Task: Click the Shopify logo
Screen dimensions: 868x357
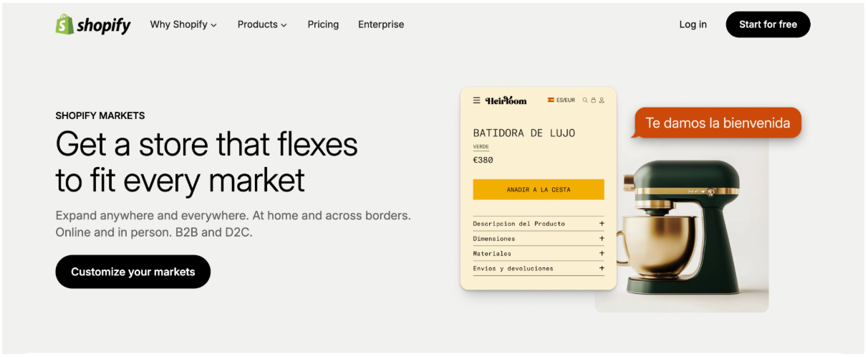Action: pyautogui.click(x=93, y=24)
